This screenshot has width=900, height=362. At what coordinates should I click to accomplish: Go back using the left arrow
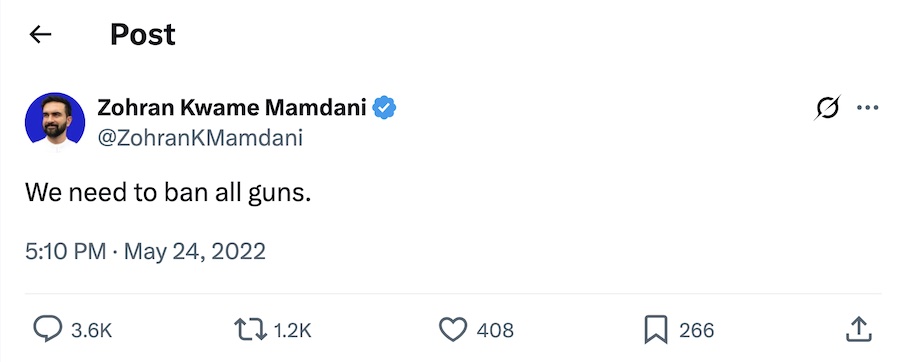pos(40,34)
